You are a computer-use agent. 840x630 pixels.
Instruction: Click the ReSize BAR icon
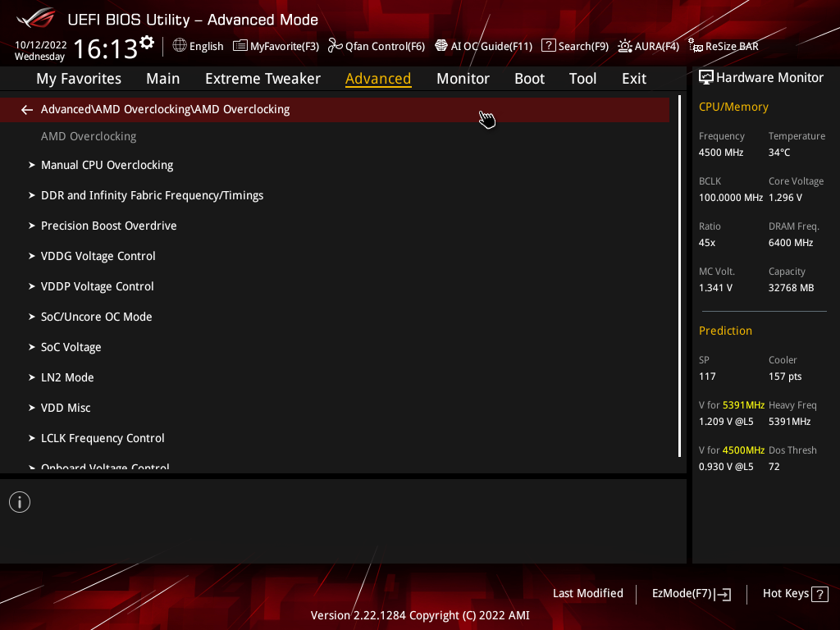pos(696,46)
